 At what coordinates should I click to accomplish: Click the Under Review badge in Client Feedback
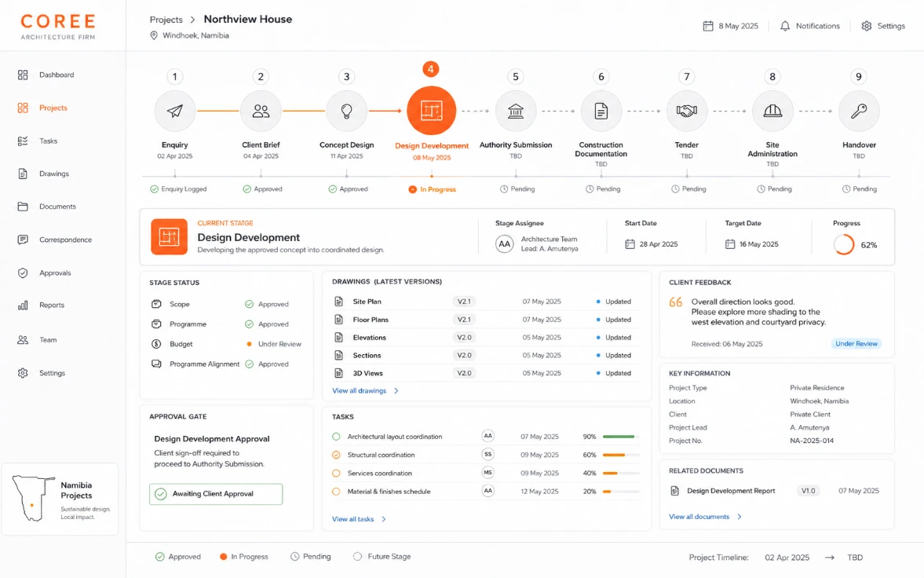tap(856, 344)
